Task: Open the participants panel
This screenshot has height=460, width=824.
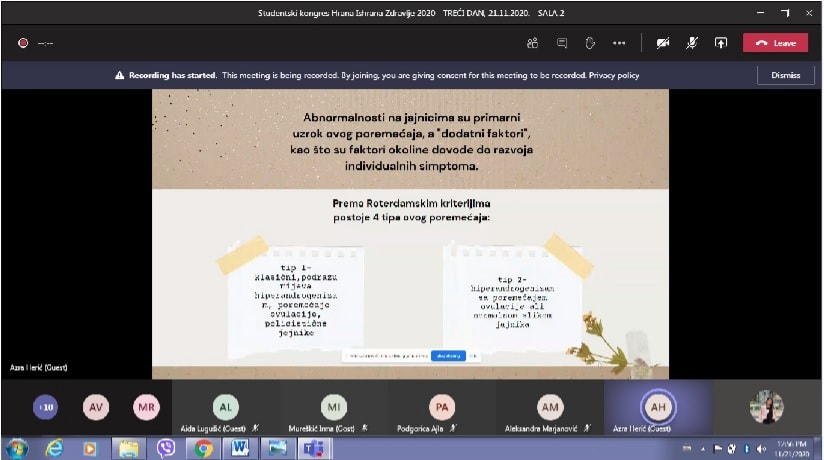Action: tap(533, 43)
